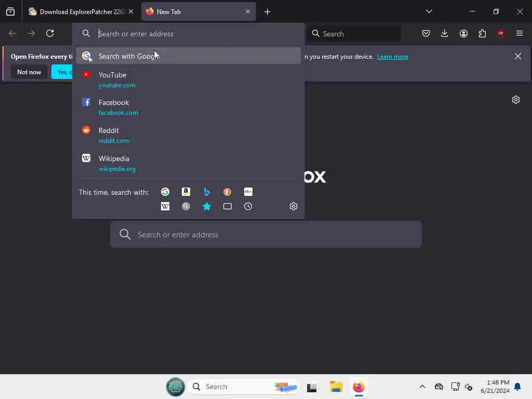Search this time with DuckDuckGo

(x=228, y=192)
